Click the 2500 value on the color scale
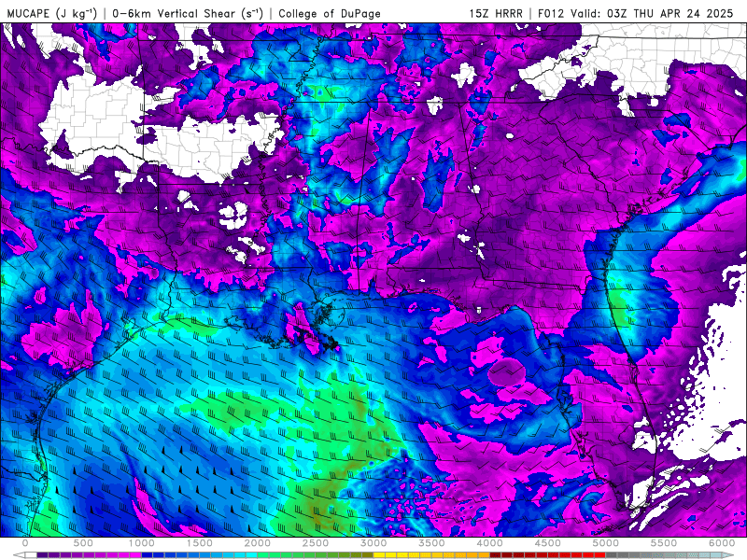 coord(316,543)
